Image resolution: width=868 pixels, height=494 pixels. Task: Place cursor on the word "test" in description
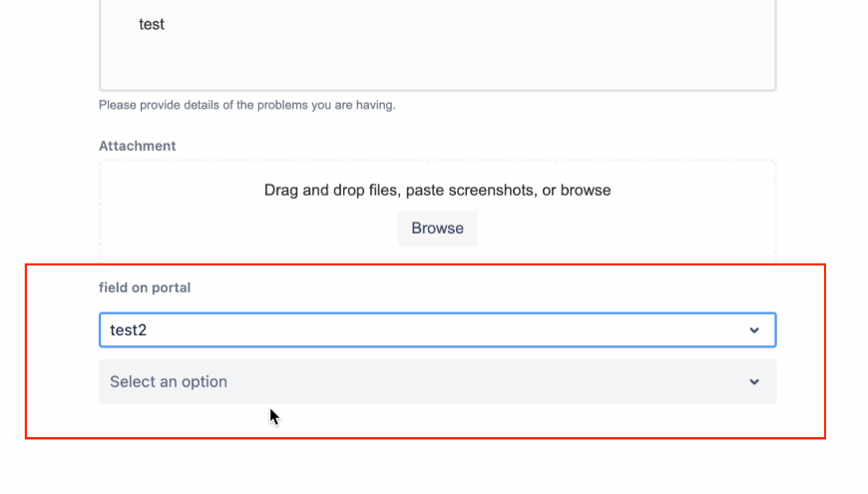152,24
